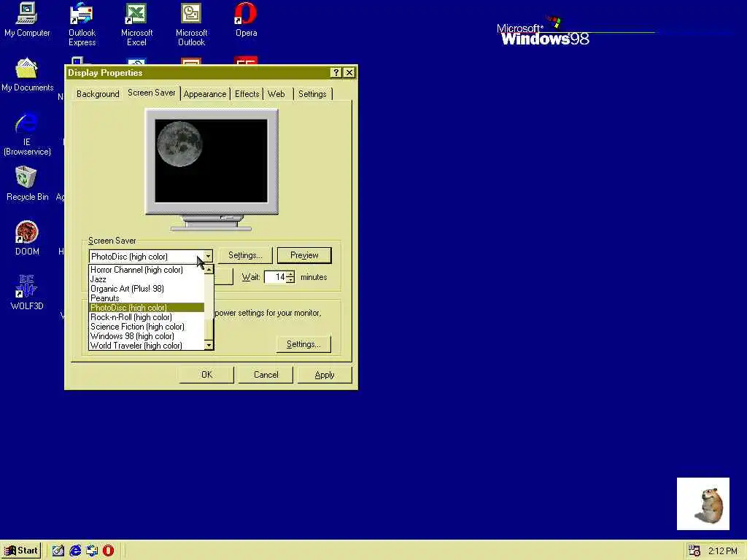
Task: Select the Recycle Bin icon
Action: [x=27, y=183]
